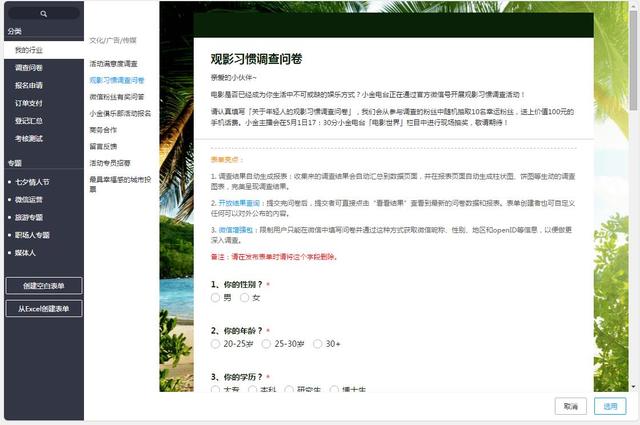Select the 商务合作 template
This screenshot has height=425, width=640.
[103, 130]
